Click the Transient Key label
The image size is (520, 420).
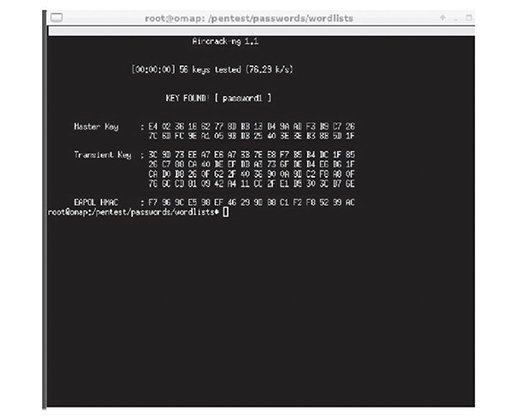click(x=103, y=155)
